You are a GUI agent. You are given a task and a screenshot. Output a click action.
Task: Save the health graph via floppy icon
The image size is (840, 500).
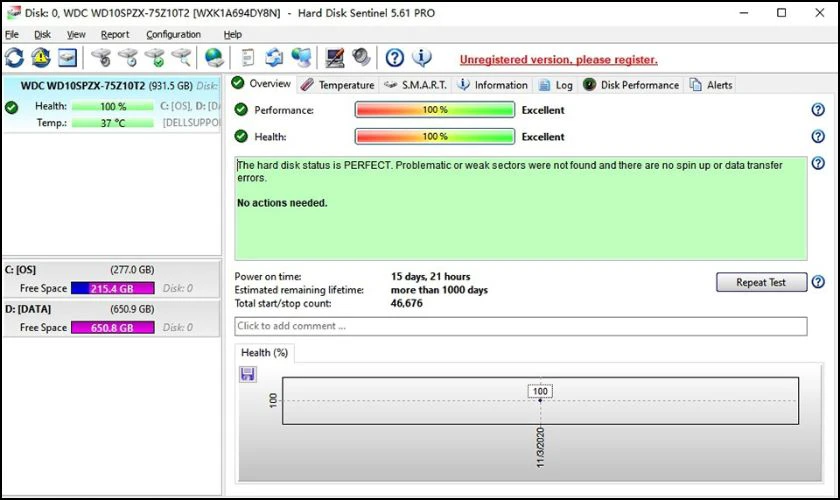point(248,374)
